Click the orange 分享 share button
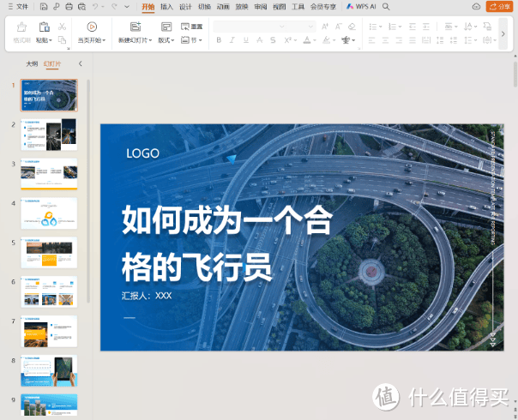 coord(499,6)
